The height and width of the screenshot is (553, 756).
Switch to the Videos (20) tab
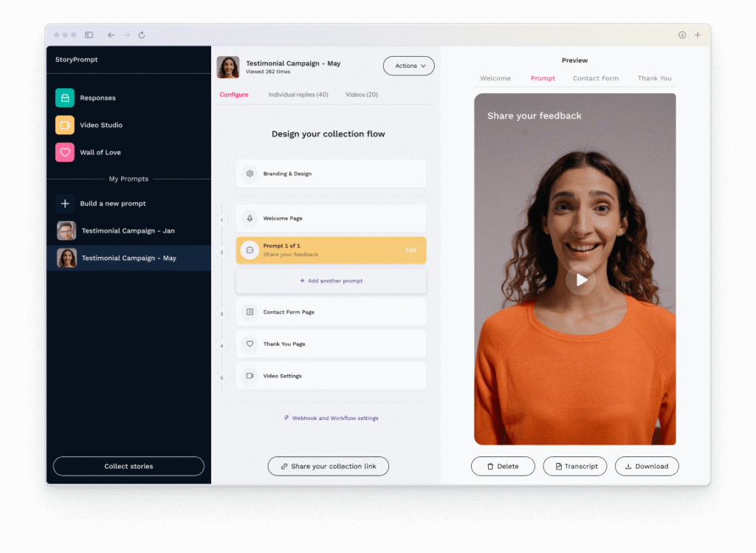(x=362, y=95)
